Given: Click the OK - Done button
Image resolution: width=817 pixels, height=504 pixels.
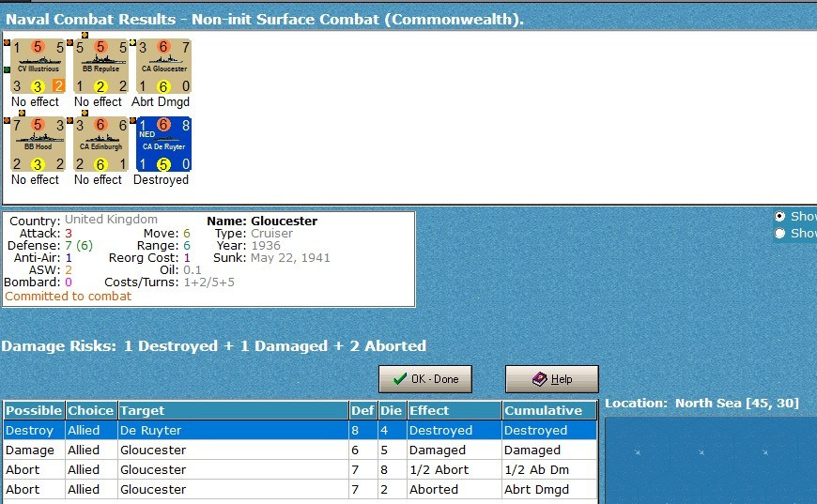Looking at the screenshot, I should click(425, 379).
